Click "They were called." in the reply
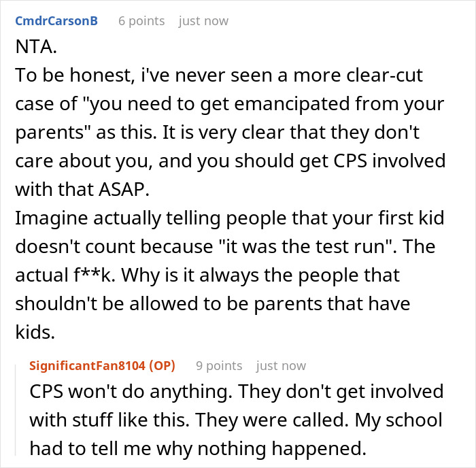The width and height of the screenshot is (476, 468). 272,420
